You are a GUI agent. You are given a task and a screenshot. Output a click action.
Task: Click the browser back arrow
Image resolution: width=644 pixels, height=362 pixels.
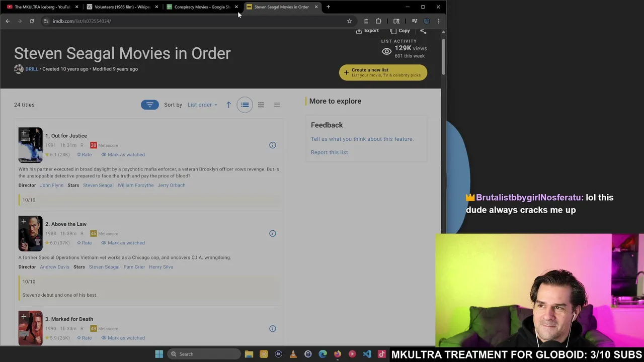(x=8, y=21)
